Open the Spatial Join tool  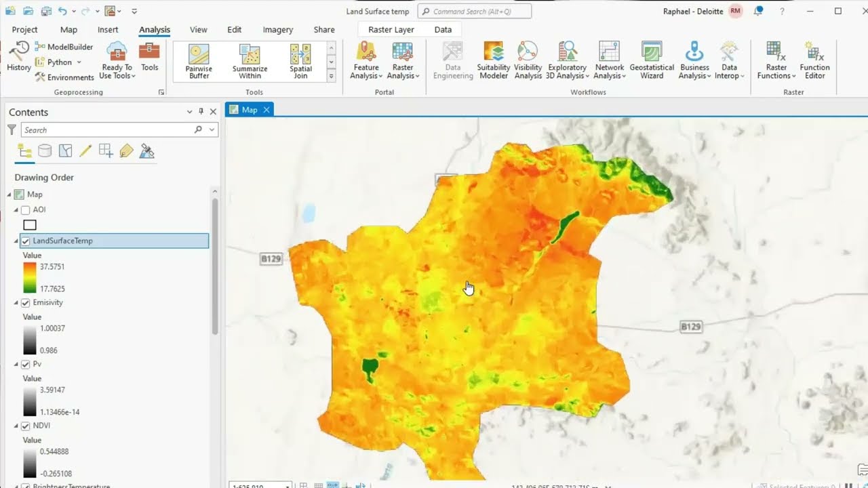[300, 62]
